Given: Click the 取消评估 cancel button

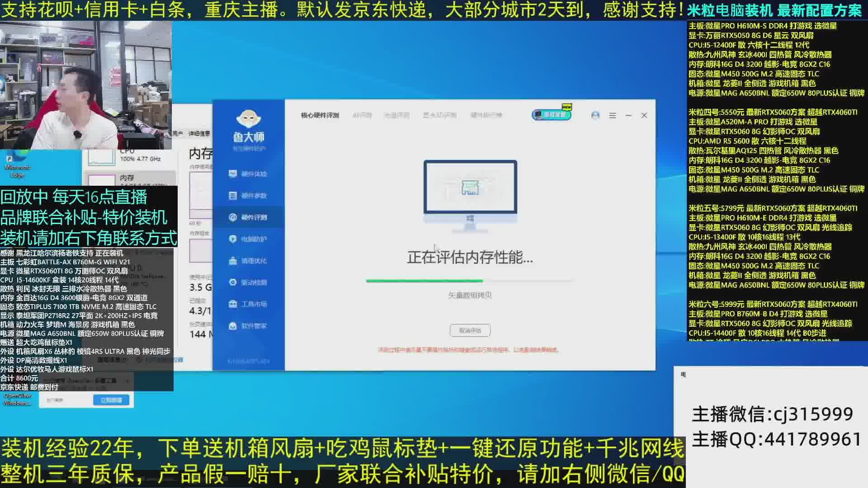Looking at the screenshot, I should [470, 330].
